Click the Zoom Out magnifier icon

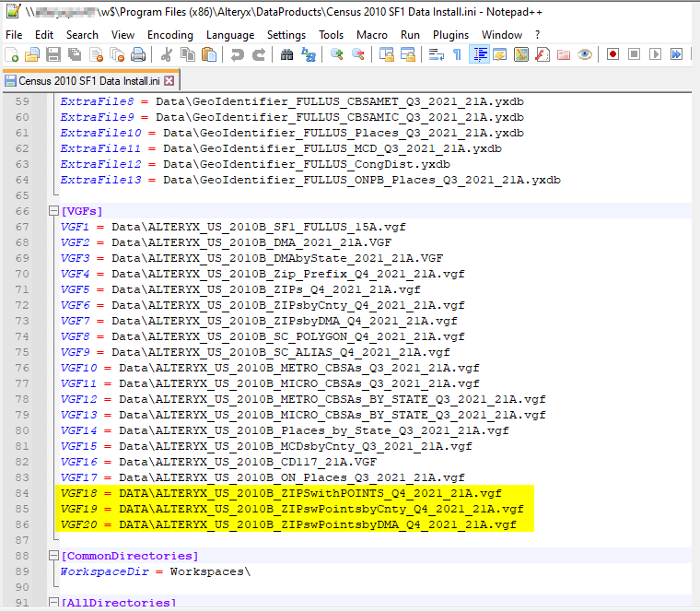coord(358,55)
